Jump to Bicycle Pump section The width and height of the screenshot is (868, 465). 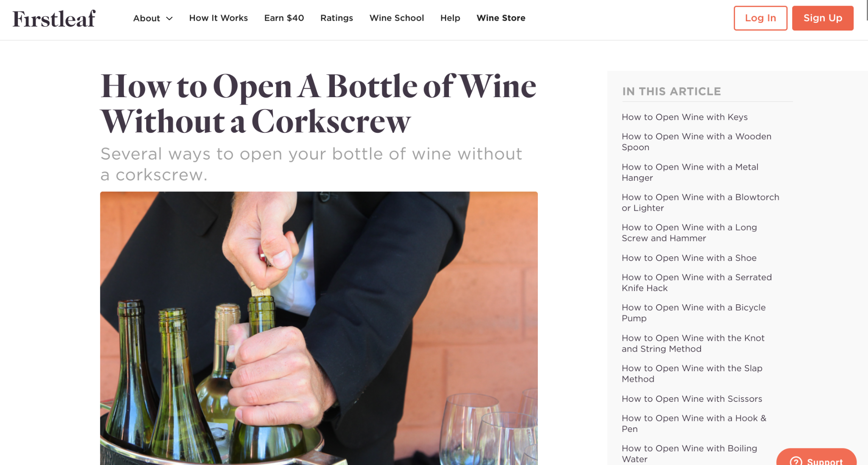tap(693, 313)
